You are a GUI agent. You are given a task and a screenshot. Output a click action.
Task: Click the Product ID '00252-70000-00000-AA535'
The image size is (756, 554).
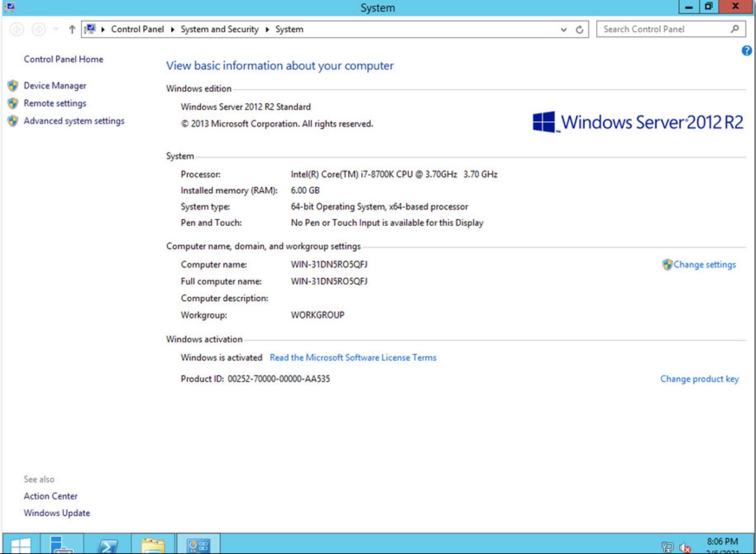[279, 379]
